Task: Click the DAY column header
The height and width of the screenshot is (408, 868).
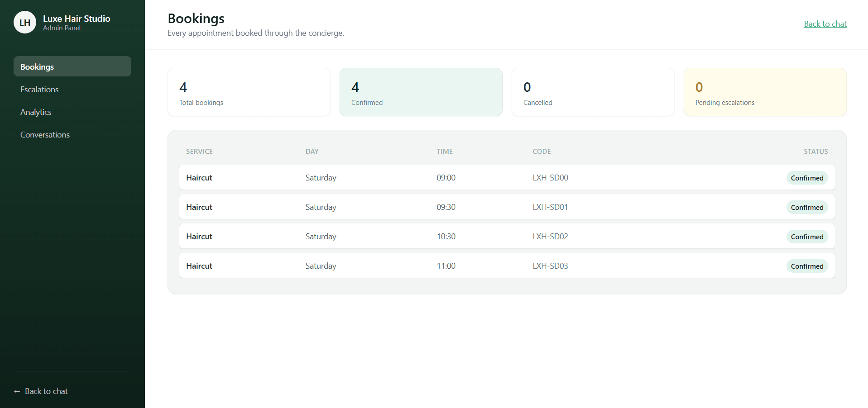Action: pyautogui.click(x=312, y=152)
